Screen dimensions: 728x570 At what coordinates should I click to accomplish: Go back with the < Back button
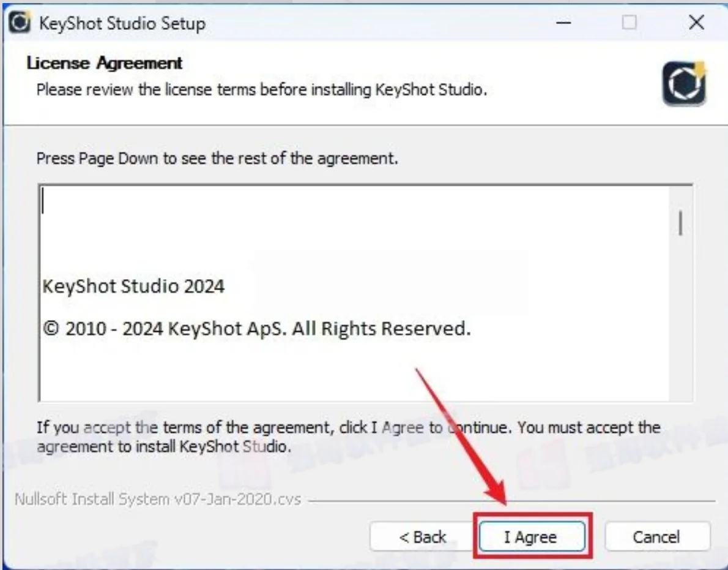tap(422, 536)
